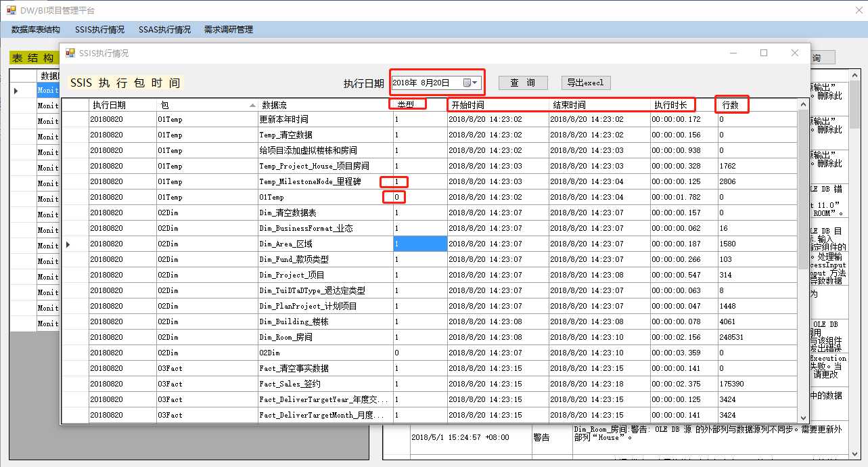The height and width of the screenshot is (467, 868).
Task: Select the 给项目添加虚拟楼栋和房间 cell
Action: [325, 150]
